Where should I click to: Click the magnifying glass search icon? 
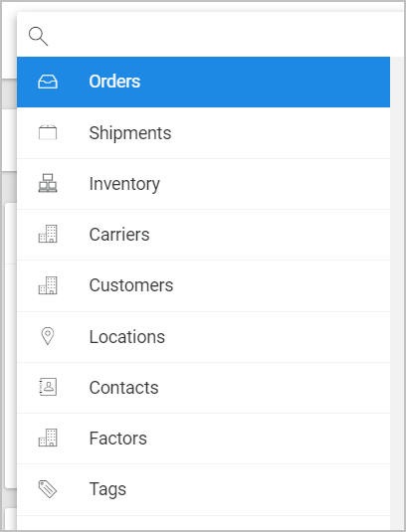click(x=39, y=37)
